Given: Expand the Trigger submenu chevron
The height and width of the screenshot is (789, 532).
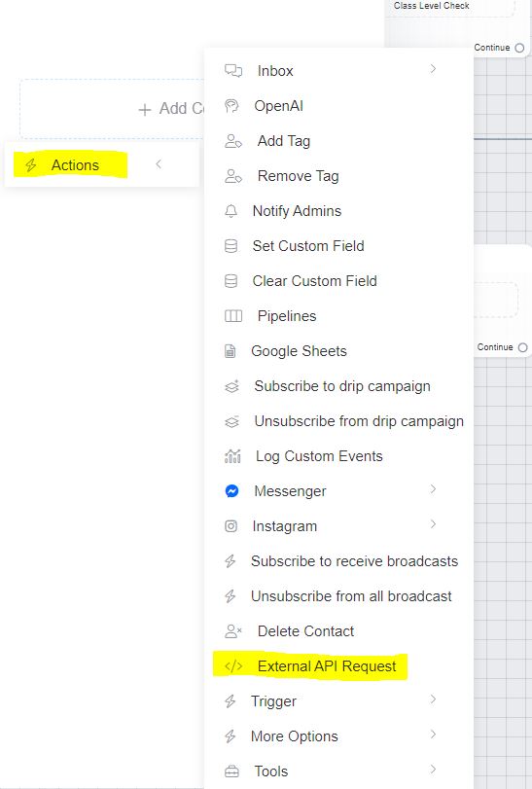Looking at the screenshot, I should (433, 699).
